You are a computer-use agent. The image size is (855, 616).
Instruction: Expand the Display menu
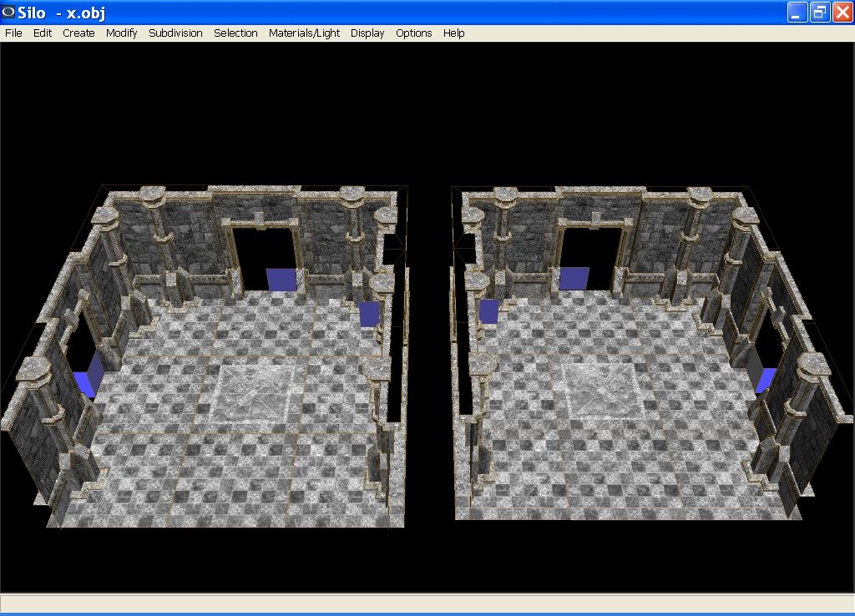click(x=367, y=33)
